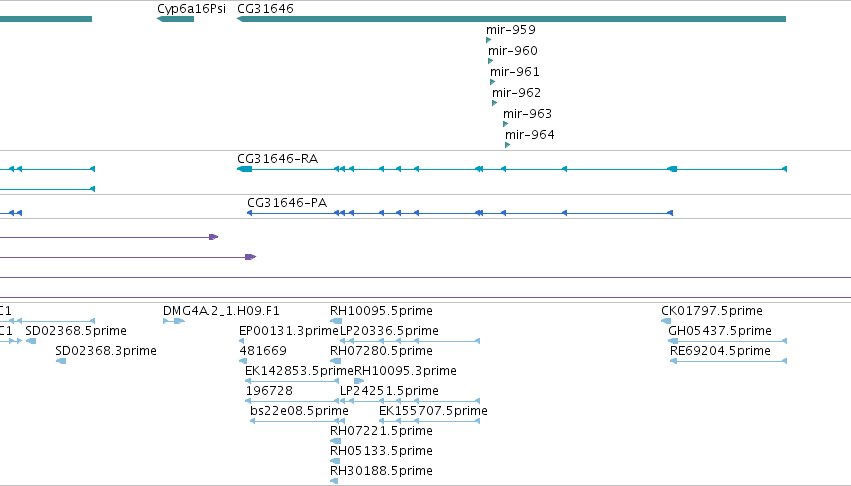Screen dimensions: 851x486
Task: Select the 196728 label
Action: (x=269, y=391)
